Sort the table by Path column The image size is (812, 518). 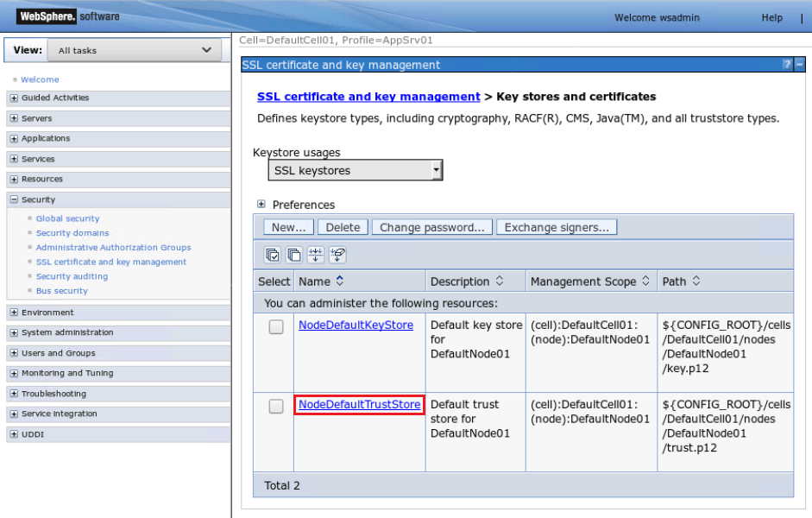click(x=696, y=281)
